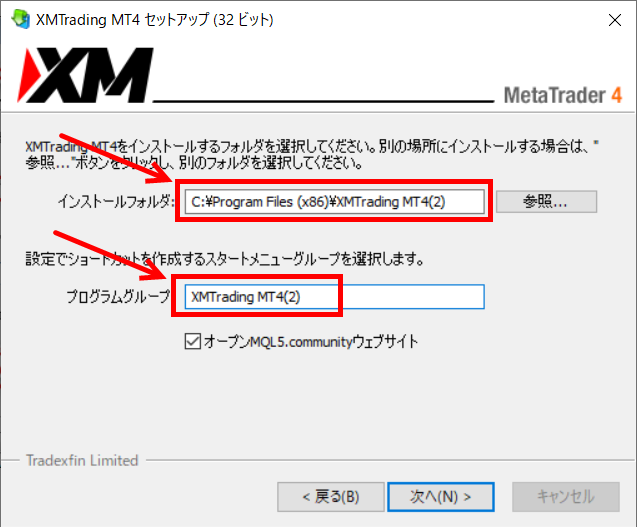Click the MetaTrader 4 logo text
Screen dimensions: 637x527
563,95
